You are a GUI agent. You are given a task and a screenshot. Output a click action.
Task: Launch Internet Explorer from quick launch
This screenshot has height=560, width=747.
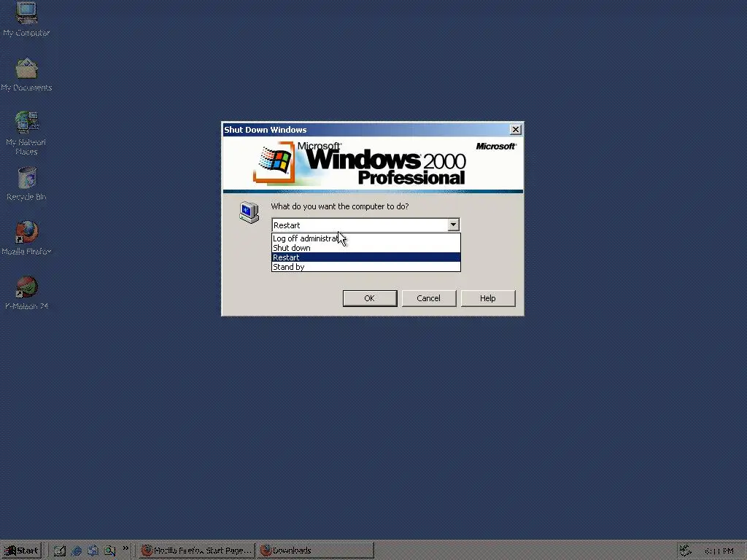[76, 551]
